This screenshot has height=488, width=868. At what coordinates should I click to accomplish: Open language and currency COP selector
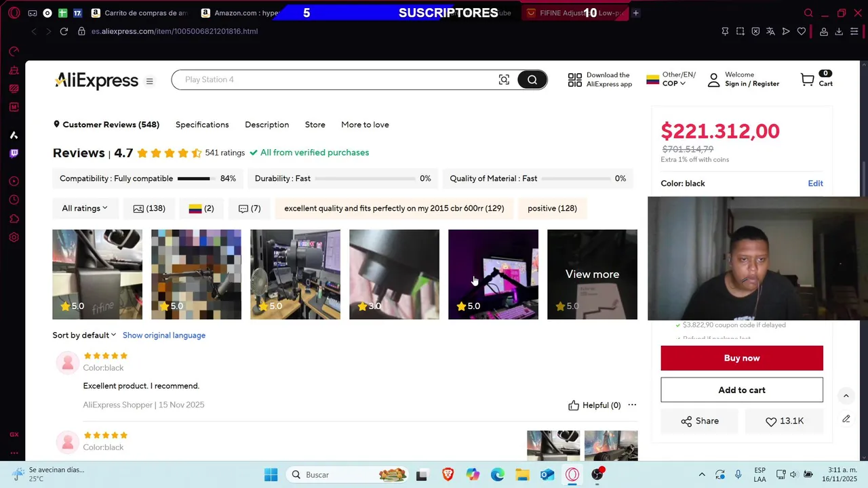tap(671, 79)
